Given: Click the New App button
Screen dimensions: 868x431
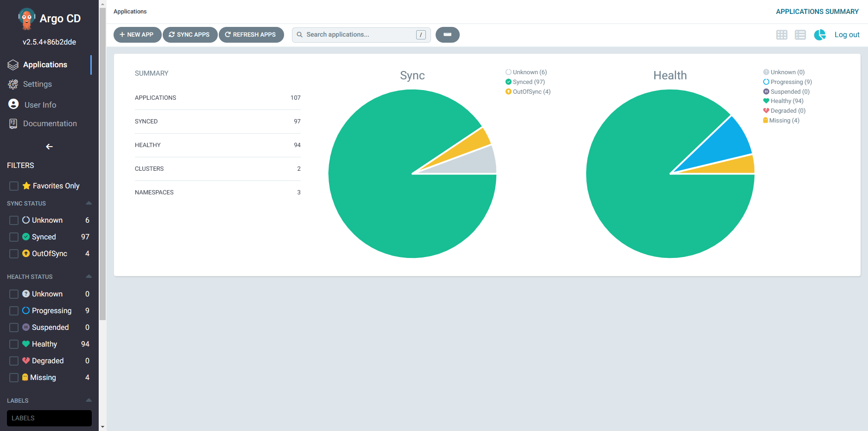Looking at the screenshot, I should [x=137, y=35].
